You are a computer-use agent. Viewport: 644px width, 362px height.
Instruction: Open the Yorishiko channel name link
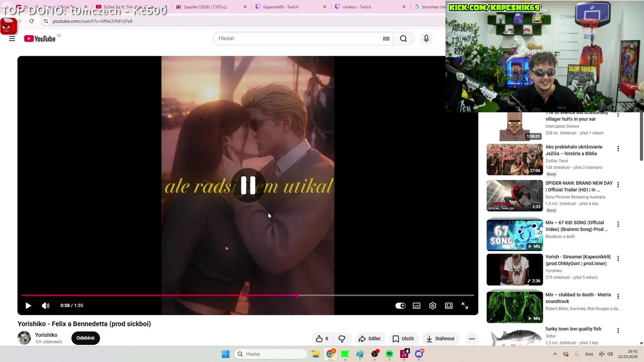[x=46, y=335]
